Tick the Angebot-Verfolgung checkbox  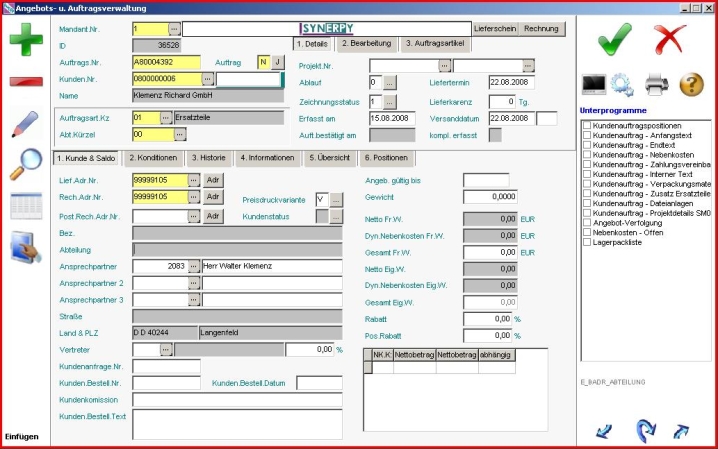[586, 223]
